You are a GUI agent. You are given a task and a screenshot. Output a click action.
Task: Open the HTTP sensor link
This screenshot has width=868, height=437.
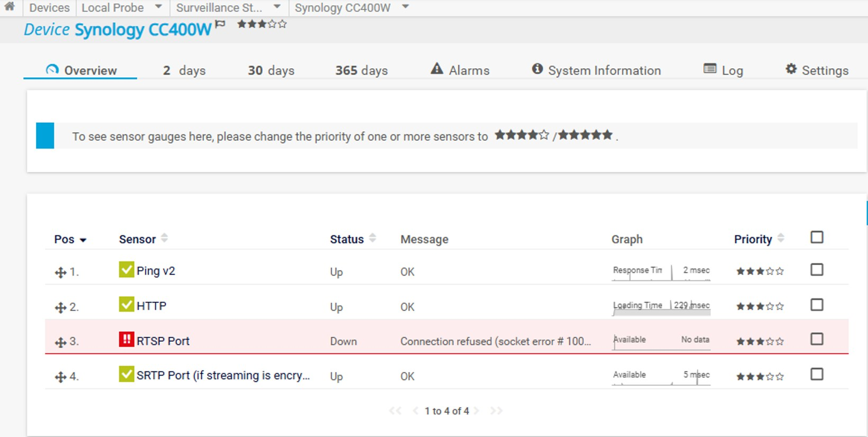(151, 306)
